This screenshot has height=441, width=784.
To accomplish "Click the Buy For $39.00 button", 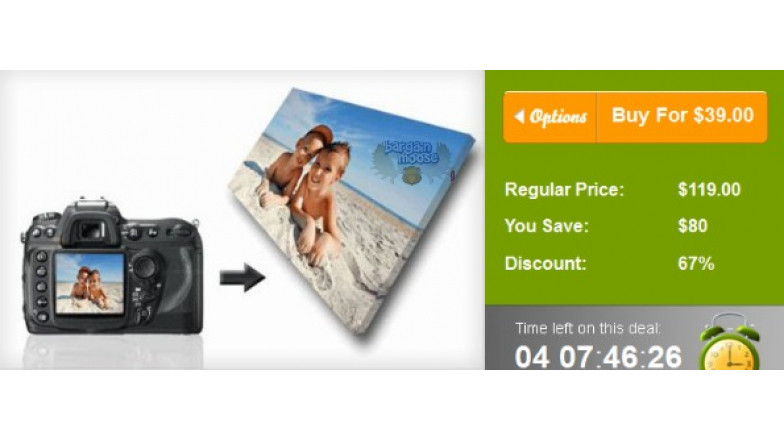I will click(682, 117).
